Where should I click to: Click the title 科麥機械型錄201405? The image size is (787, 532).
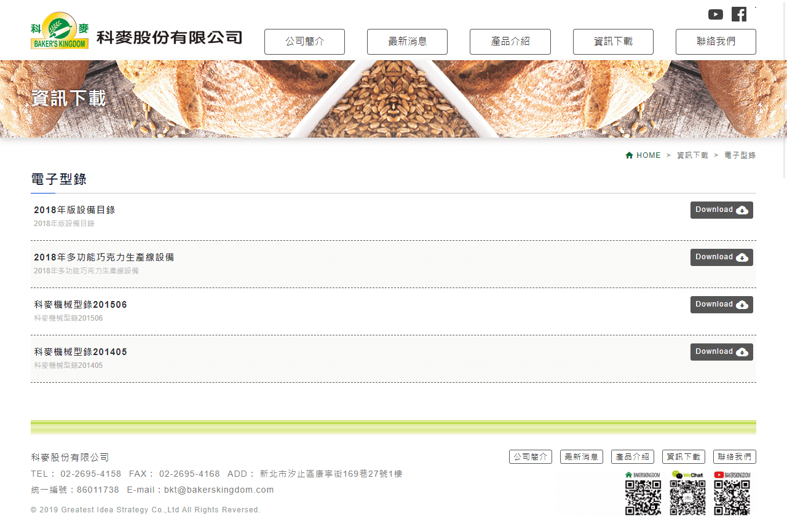(81, 352)
